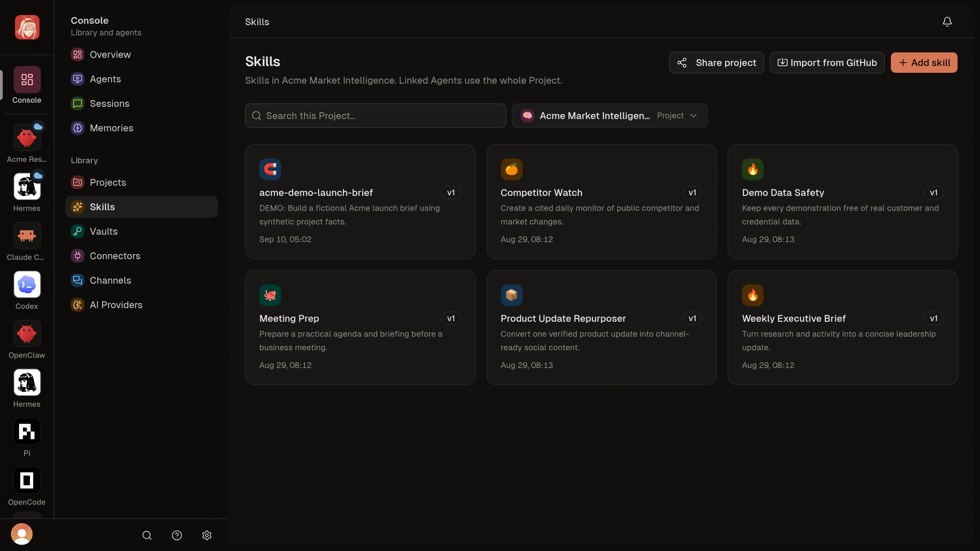Expand the Acme Market Intelligence project dropdown

pos(609,116)
